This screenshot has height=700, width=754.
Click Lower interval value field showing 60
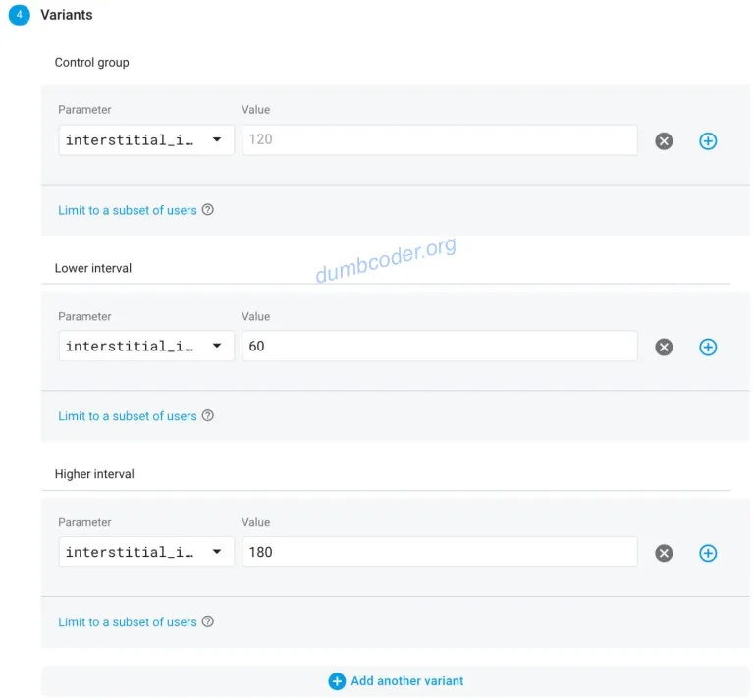(440, 346)
